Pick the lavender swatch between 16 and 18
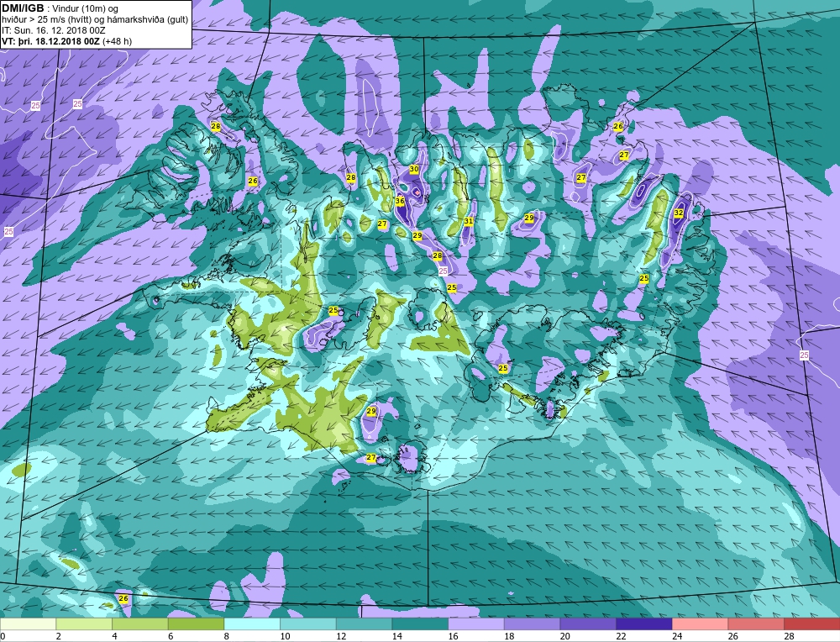The width and height of the screenshot is (840, 642). coord(475,624)
